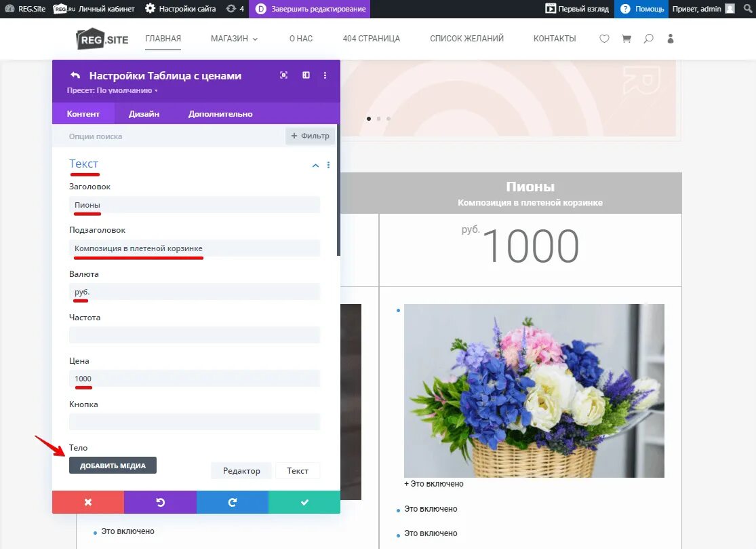Click the empty Кнопка input field
756x549 pixels.
coord(195,422)
